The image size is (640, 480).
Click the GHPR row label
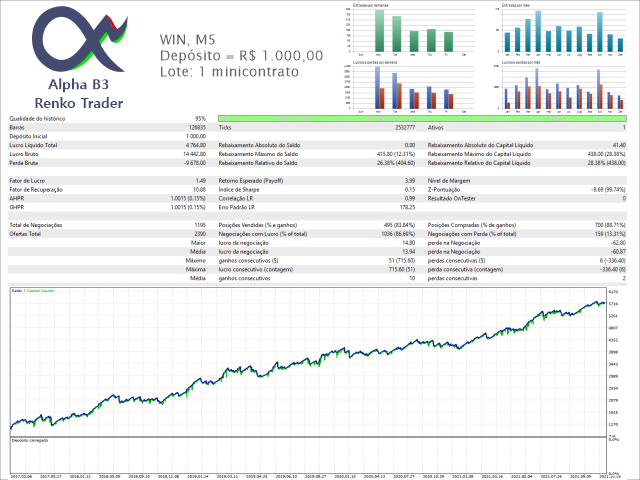click(x=16, y=207)
